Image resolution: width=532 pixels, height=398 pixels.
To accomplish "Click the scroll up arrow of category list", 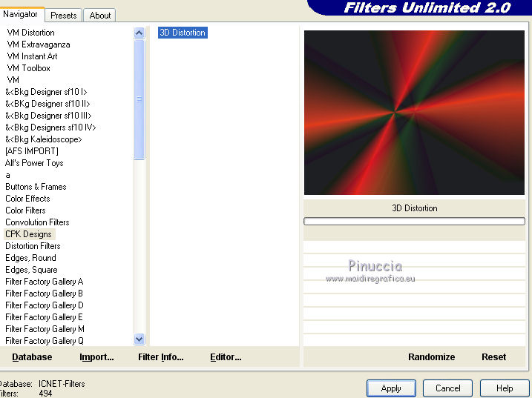I will click(x=139, y=33).
